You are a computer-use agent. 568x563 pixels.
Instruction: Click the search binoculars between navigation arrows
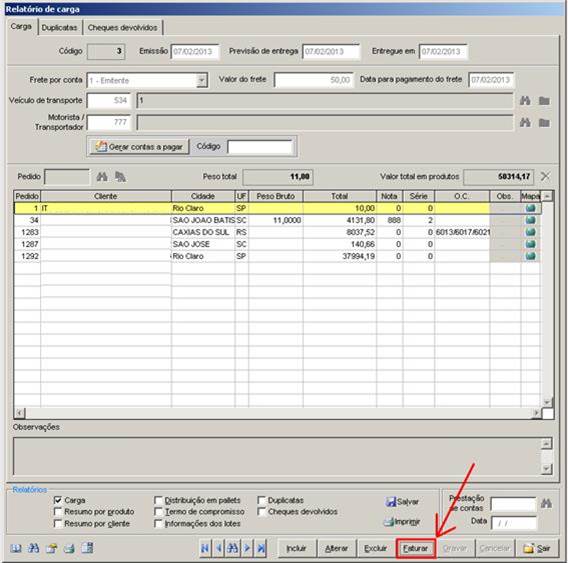(x=233, y=548)
